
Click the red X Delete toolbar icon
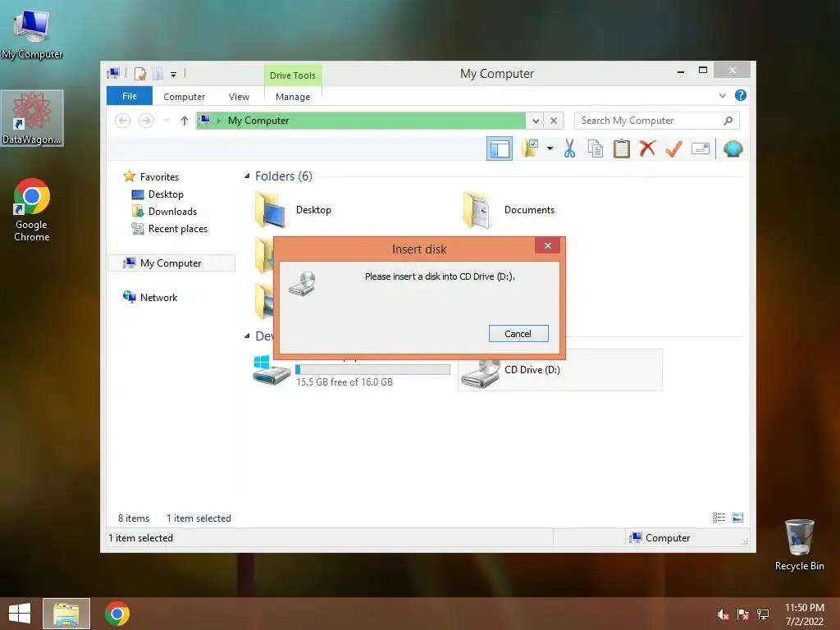647,148
